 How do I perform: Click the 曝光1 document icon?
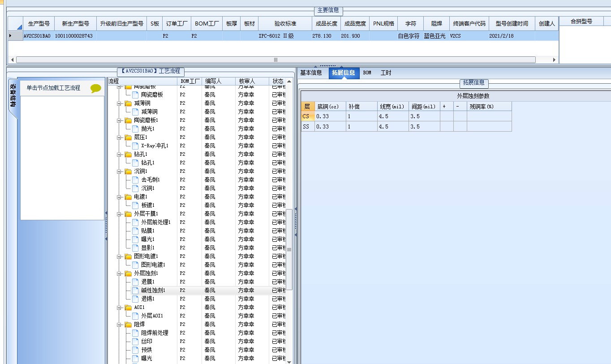pos(136,240)
